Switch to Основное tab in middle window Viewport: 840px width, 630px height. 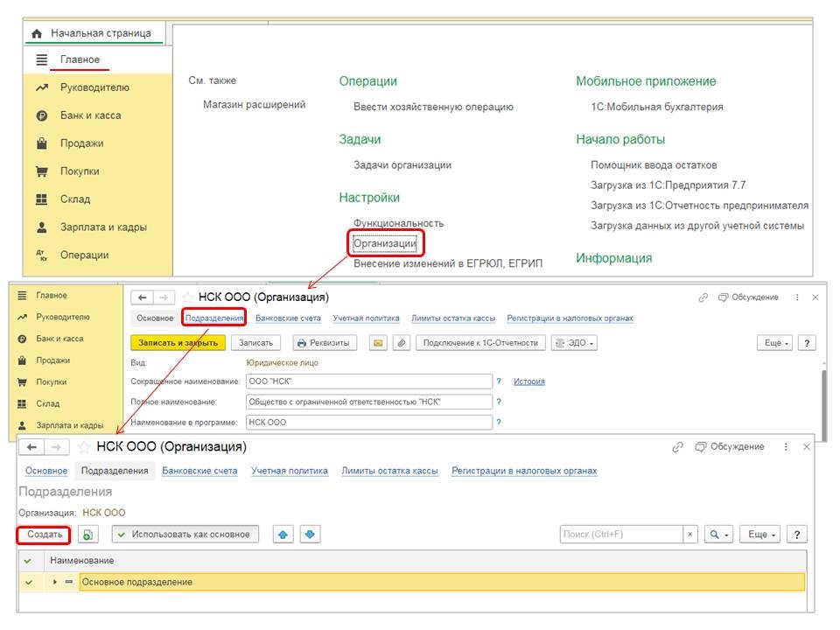point(154,318)
